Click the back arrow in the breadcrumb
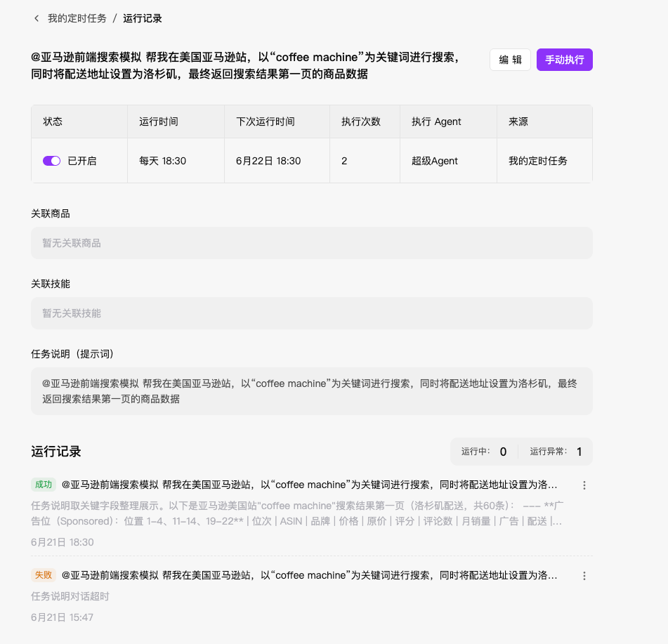The height and width of the screenshot is (644, 668). tap(37, 18)
